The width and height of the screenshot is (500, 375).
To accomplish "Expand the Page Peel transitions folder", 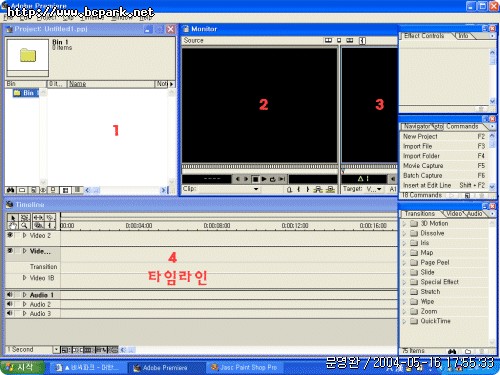I will (404, 263).
